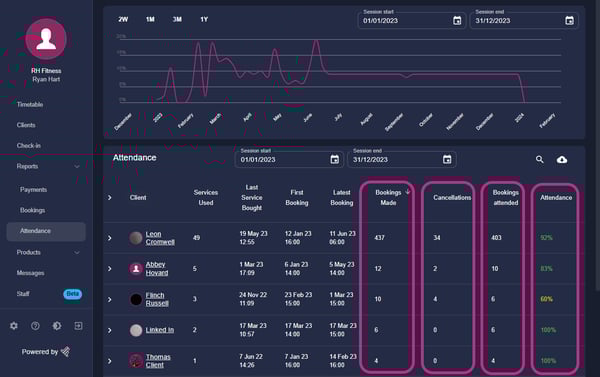The image size is (600, 377).
Task: Open calendar for Attendance session start
Action: [334, 160]
